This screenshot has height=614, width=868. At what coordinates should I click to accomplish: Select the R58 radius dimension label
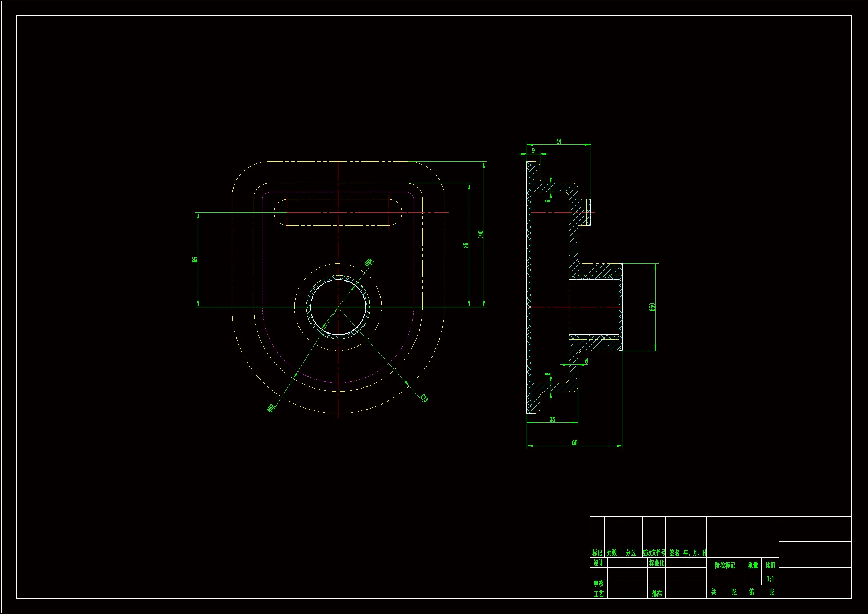coord(271,408)
